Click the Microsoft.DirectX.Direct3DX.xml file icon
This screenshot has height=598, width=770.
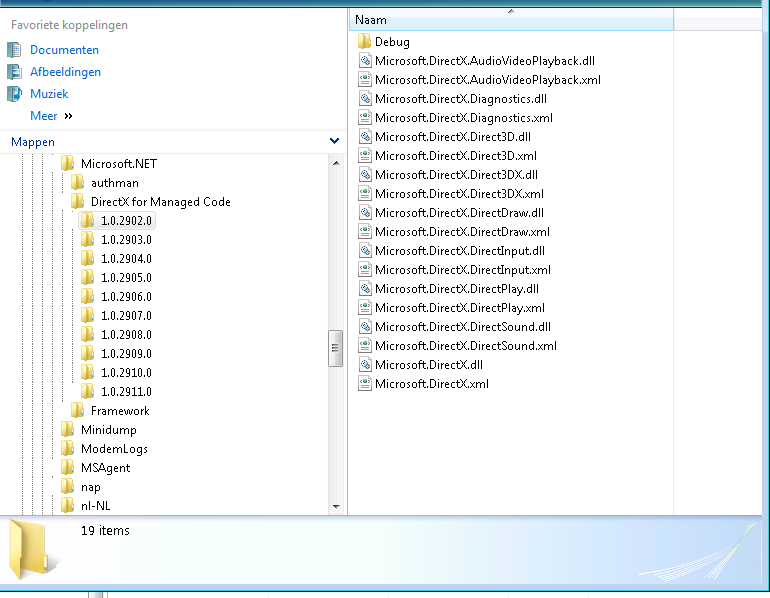coord(364,194)
